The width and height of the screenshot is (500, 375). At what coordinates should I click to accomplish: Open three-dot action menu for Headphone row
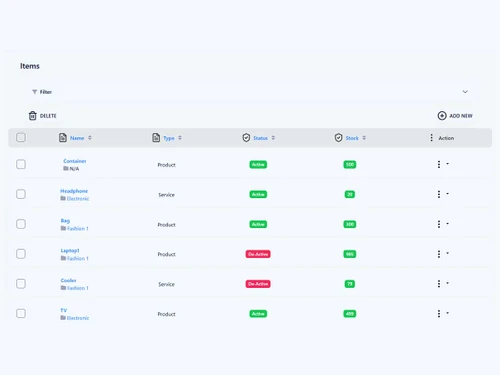coord(439,194)
